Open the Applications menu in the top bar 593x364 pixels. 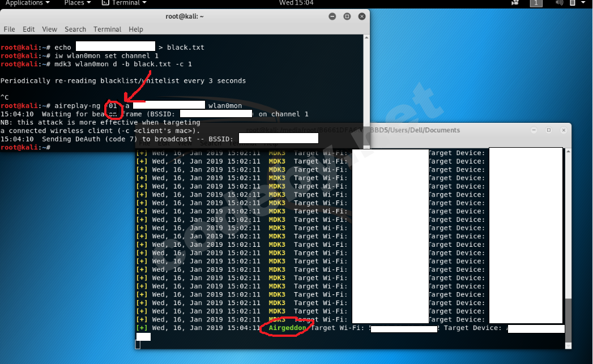27,3
